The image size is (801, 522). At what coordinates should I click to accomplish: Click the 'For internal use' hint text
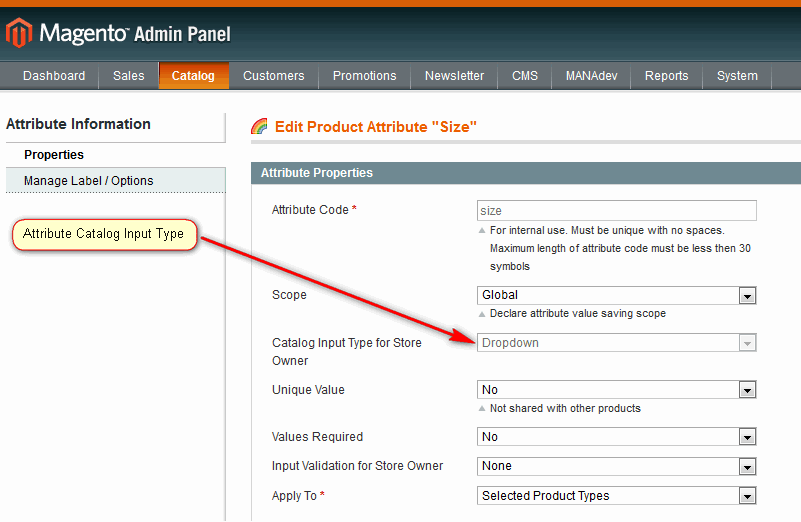[x=620, y=248]
